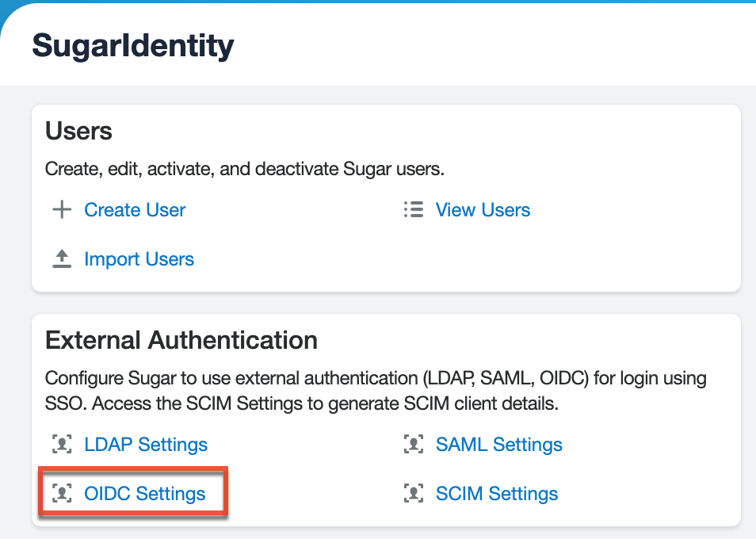Click the External Authentication card heading
756x539 pixels.
182,340
